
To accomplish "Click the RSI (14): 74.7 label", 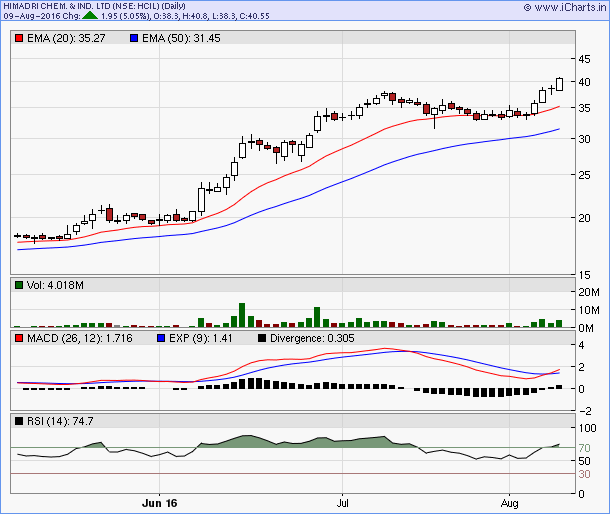I will pos(60,421).
